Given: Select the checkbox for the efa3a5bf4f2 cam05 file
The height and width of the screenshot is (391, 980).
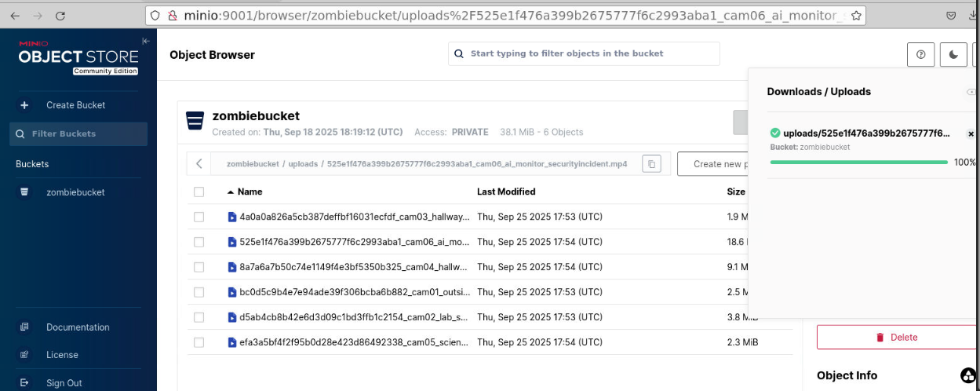Looking at the screenshot, I should tap(199, 342).
